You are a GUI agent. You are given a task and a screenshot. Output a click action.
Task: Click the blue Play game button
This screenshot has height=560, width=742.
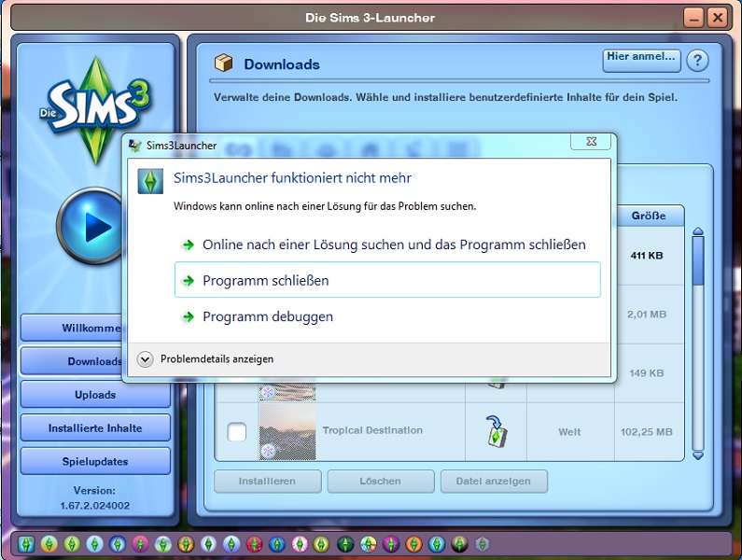[x=91, y=226]
